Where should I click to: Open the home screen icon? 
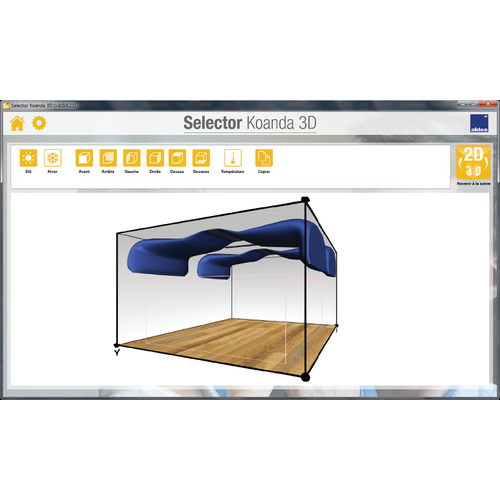[17, 123]
